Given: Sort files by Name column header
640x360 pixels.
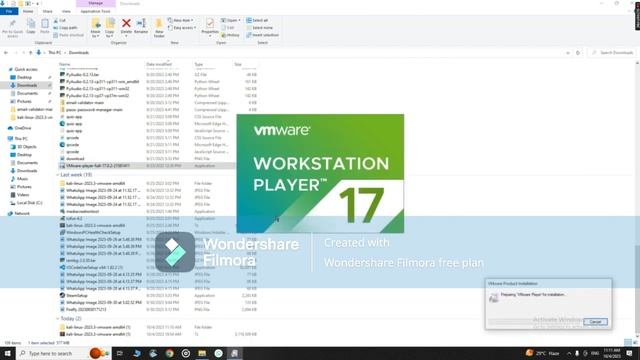Looking at the screenshot, I should tap(64, 64).
